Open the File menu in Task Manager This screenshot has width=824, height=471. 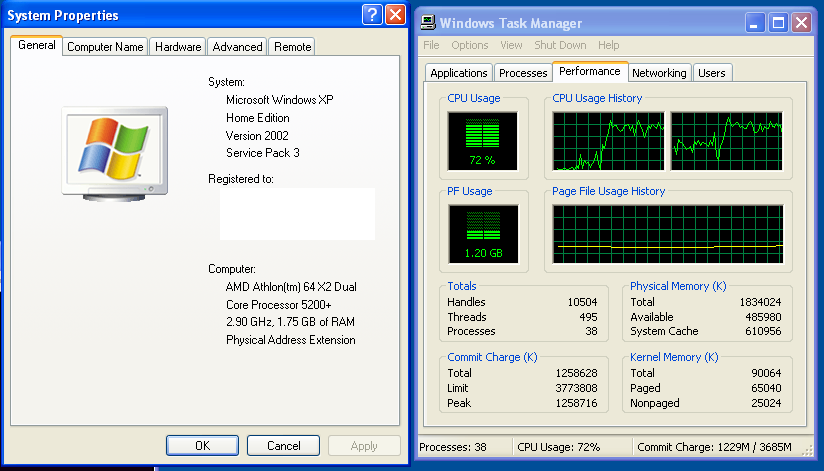click(431, 45)
